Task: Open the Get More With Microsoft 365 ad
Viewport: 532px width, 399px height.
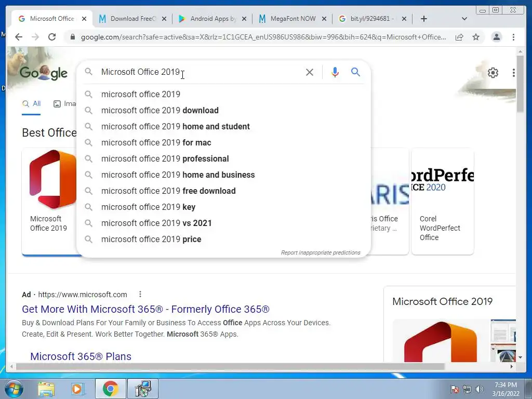Action: (x=145, y=309)
